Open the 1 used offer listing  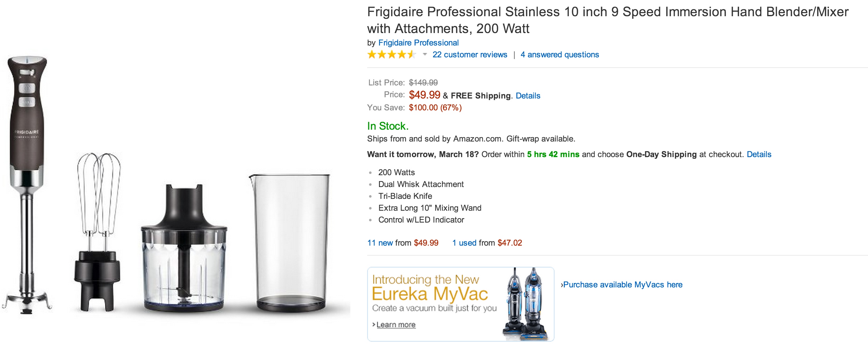[464, 242]
